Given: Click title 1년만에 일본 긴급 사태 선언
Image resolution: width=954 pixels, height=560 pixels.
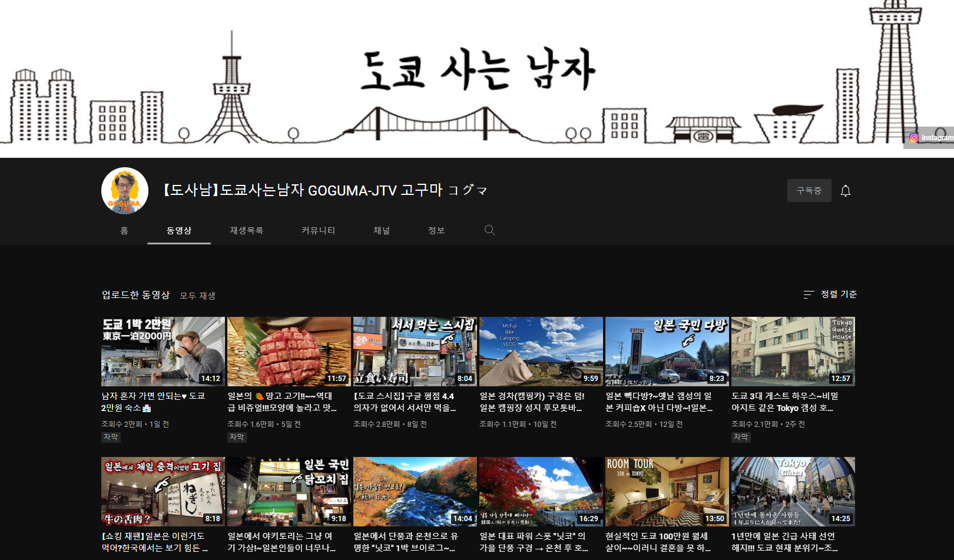Looking at the screenshot, I should (784, 542).
